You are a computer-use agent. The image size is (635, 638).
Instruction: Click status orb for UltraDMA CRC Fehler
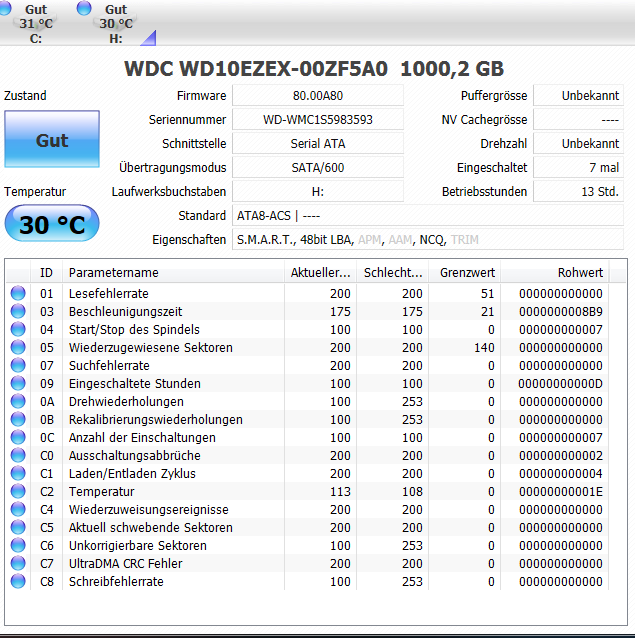[18, 563]
